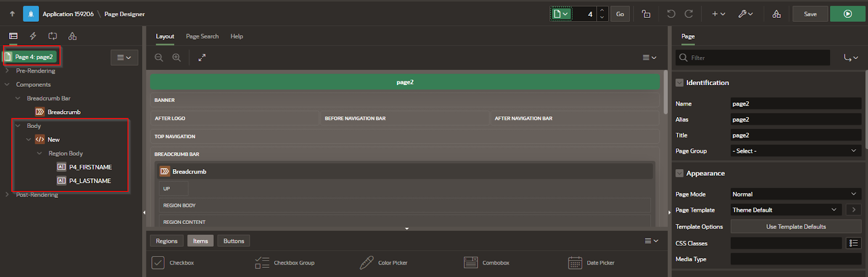Switch to the Dynamic Actions lightning tab
This screenshot has height=277, width=868.
33,36
